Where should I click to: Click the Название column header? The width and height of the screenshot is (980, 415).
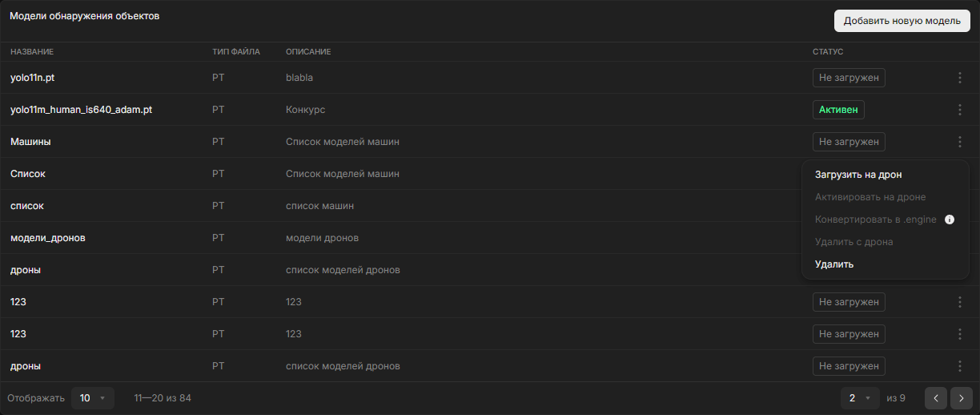[32, 52]
